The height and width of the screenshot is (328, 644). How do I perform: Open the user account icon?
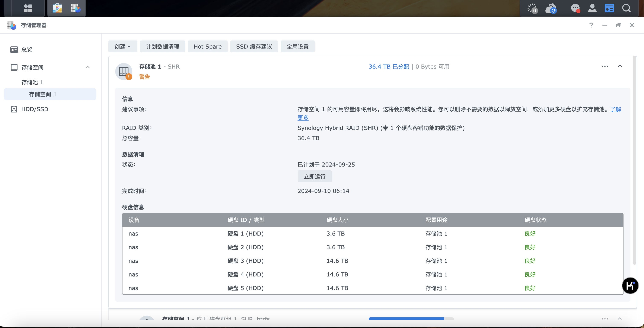[x=592, y=8]
